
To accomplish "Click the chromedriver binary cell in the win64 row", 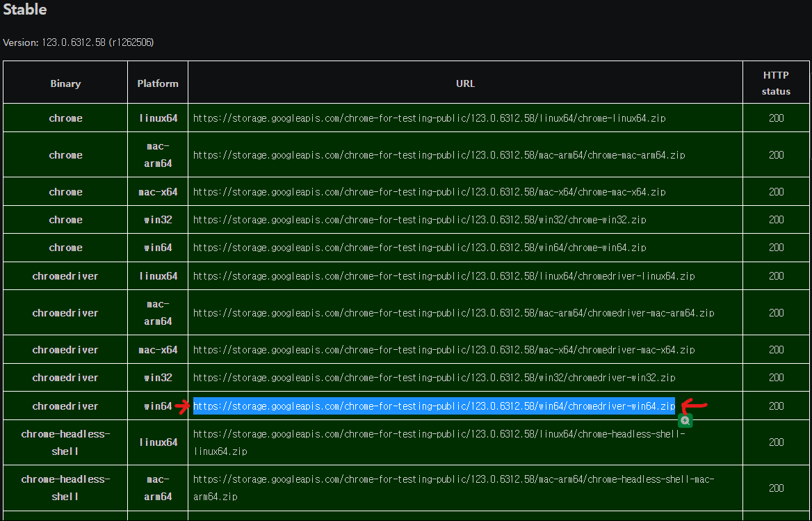I will pyautogui.click(x=65, y=406).
